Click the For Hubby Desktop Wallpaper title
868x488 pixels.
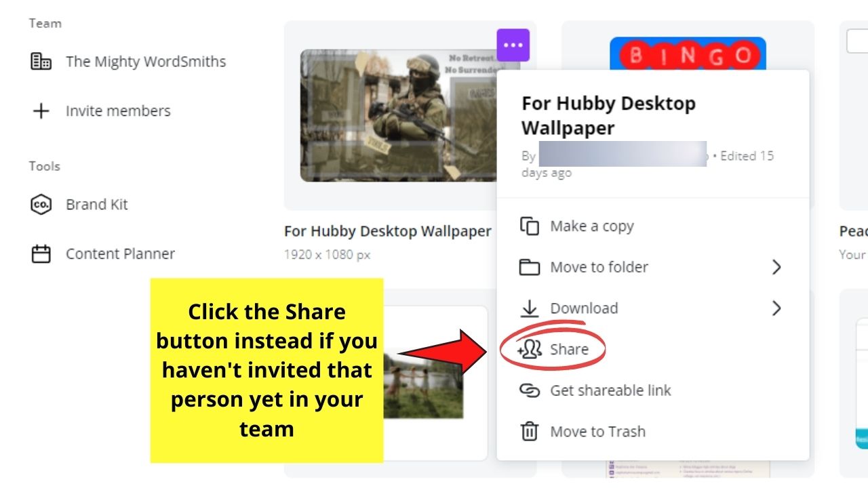pos(387,231)
